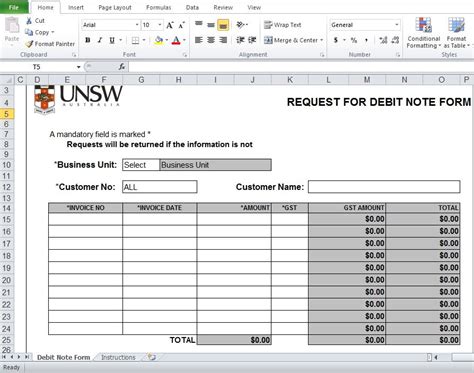The image size is (474, 373).
Task: Open the Arial font name dropdown
Action: point(137,25)
